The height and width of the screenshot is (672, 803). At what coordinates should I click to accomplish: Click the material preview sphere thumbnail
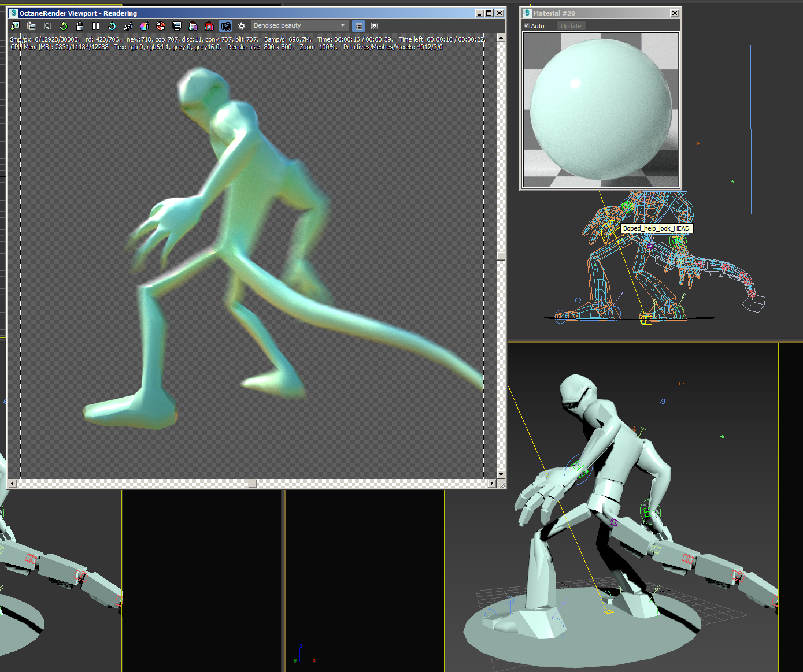tap(601, 110)
